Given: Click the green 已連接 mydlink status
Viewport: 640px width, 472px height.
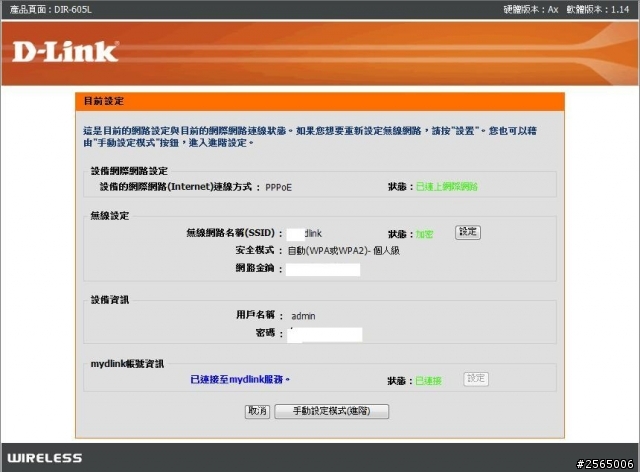Looking at the screenshot, I should coord(429,381).
